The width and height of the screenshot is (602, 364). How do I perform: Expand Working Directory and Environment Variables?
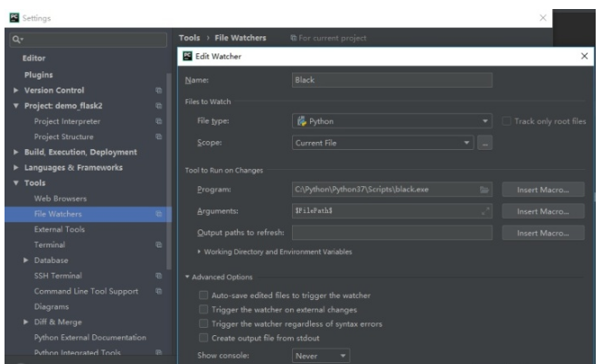pyautogui.click(x=199, y=252)
